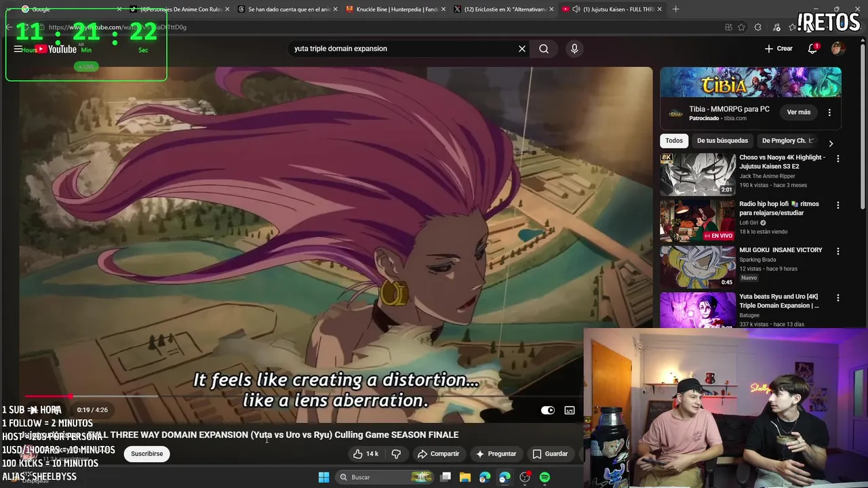Click title Yuta beats Ryu and Uro [4K]
868x488 pixels.
pyautogui.click(x=778, y=301)
